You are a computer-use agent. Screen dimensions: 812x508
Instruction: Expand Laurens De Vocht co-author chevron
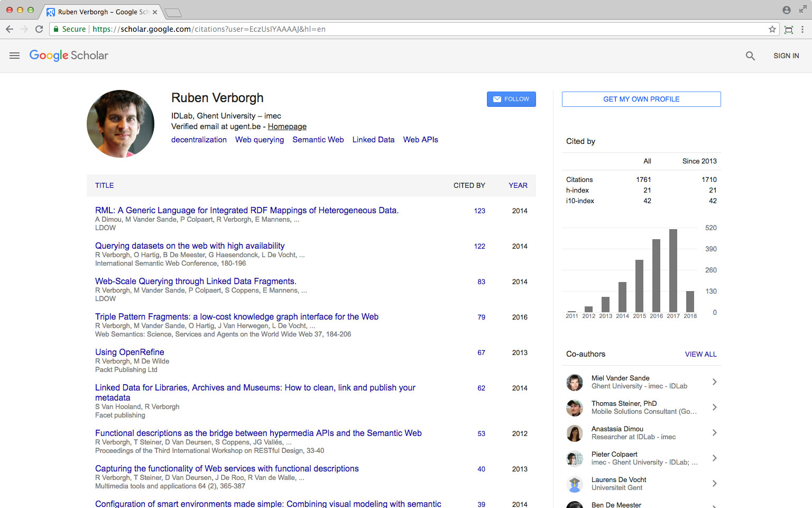(714, 484)
